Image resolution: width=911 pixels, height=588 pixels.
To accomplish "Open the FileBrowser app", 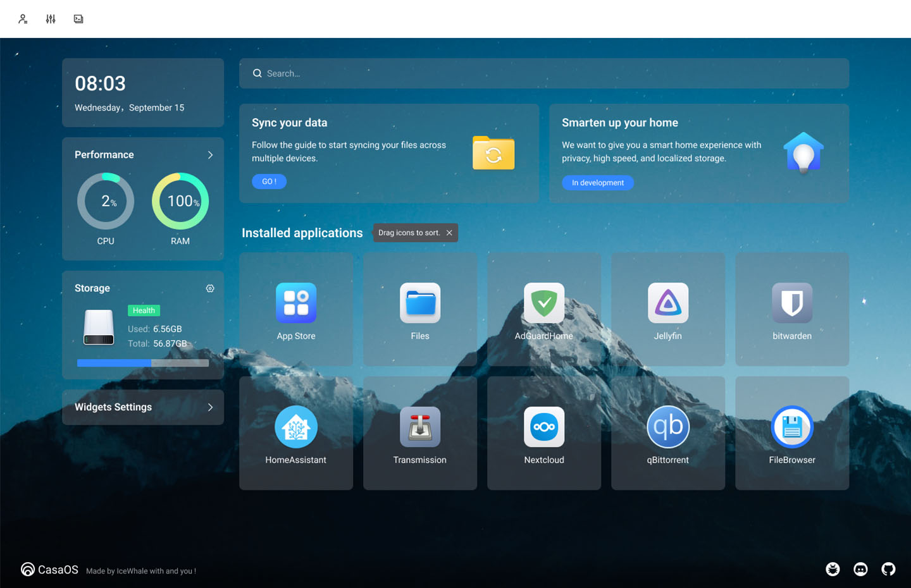I will [x=791, y=427].
